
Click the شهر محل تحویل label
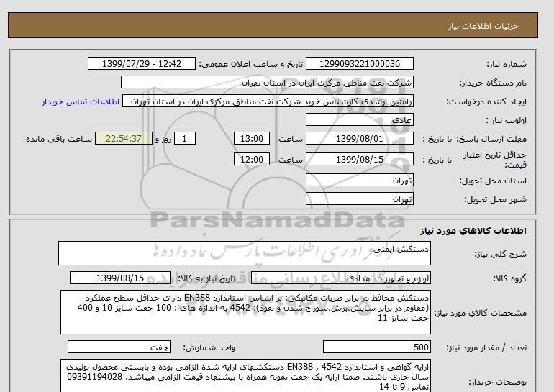point(495,199)
